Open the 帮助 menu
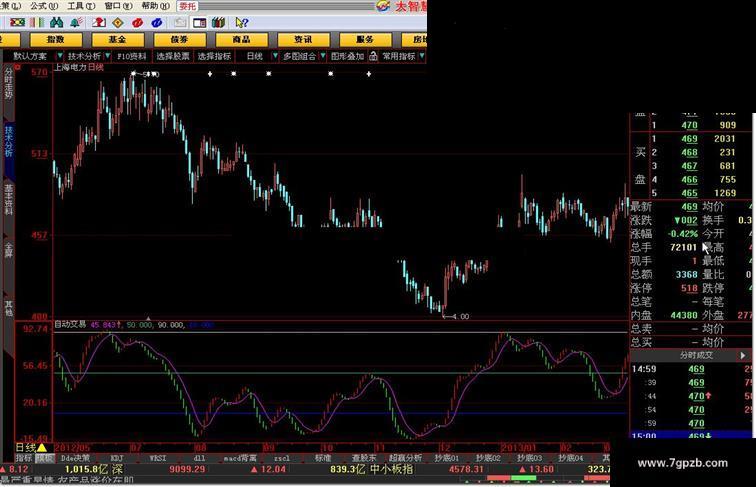 [x=155, y=6]
